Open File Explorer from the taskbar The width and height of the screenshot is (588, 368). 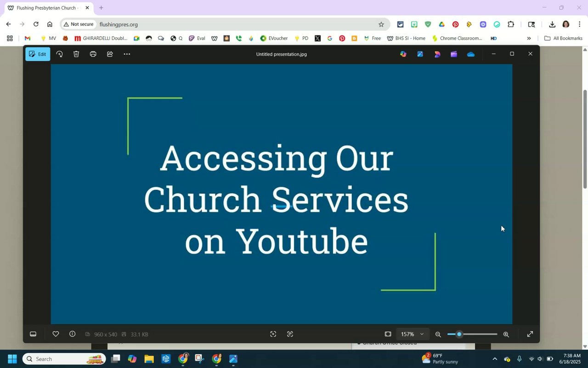[149, 359]
